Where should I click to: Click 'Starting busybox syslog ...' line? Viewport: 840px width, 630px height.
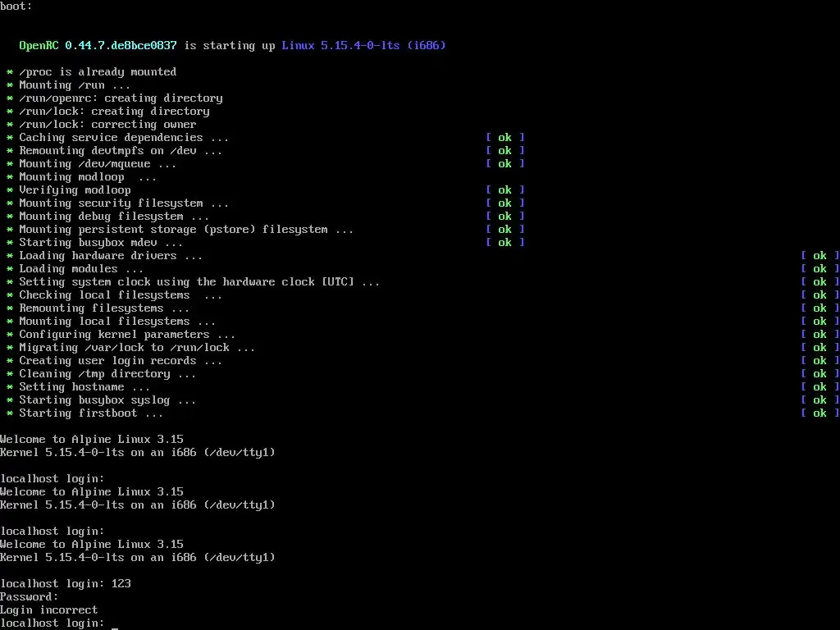point(107,400)
